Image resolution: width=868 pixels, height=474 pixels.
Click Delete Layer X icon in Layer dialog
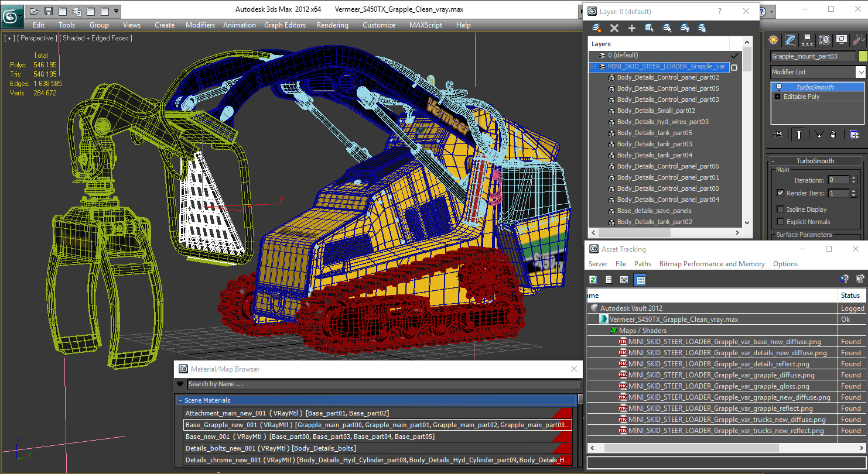click(614, 28)
